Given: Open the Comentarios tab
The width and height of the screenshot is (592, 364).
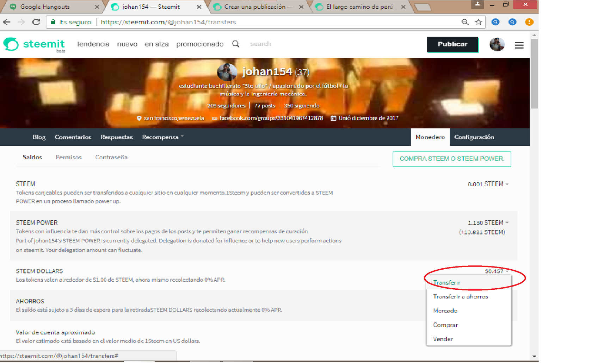Looking at the screenshot, I should tap(73, 137).
